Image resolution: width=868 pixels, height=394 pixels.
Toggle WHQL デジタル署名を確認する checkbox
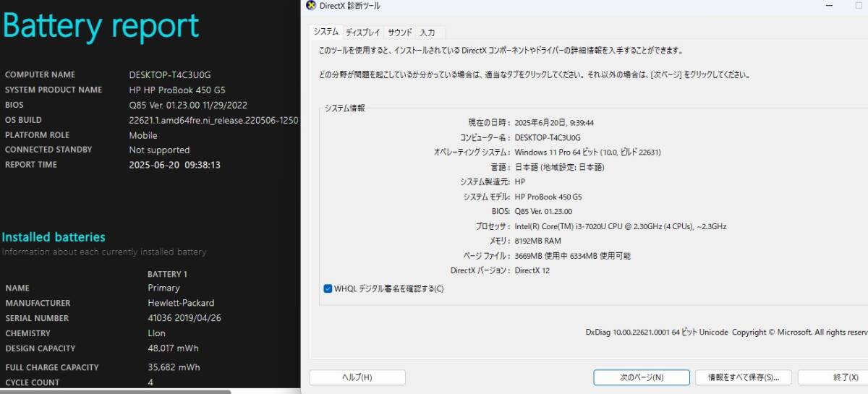point(328,288)
